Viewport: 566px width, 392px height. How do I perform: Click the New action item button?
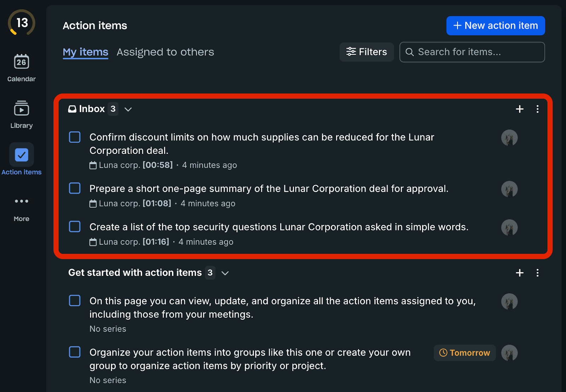coord(495,25)
